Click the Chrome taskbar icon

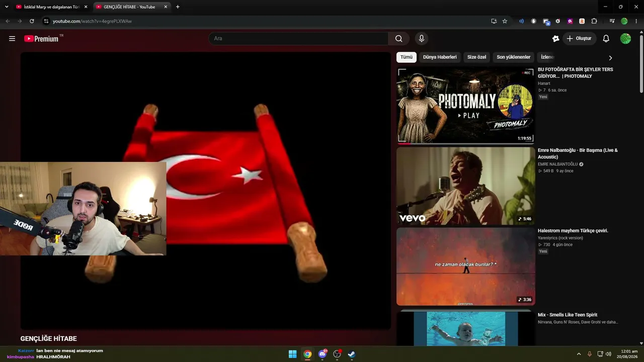pos(307,354)
